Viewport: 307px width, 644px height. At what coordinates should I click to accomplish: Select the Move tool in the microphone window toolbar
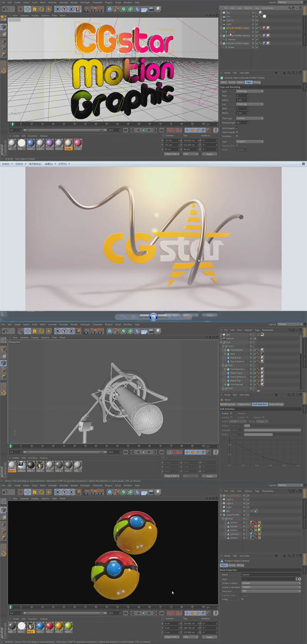pyautogui.click(x=28, y=331)
